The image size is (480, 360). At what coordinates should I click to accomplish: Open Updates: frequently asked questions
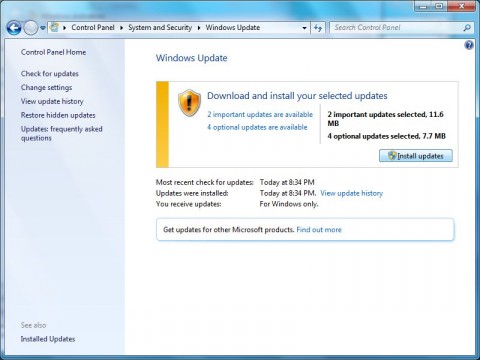62,133
